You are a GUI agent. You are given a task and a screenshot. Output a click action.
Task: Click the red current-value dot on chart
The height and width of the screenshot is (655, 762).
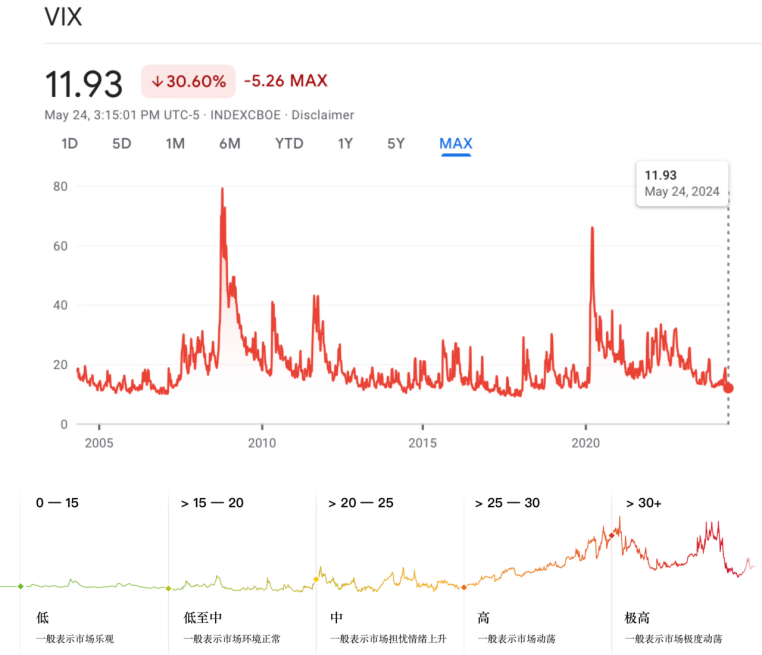[728, 388]
